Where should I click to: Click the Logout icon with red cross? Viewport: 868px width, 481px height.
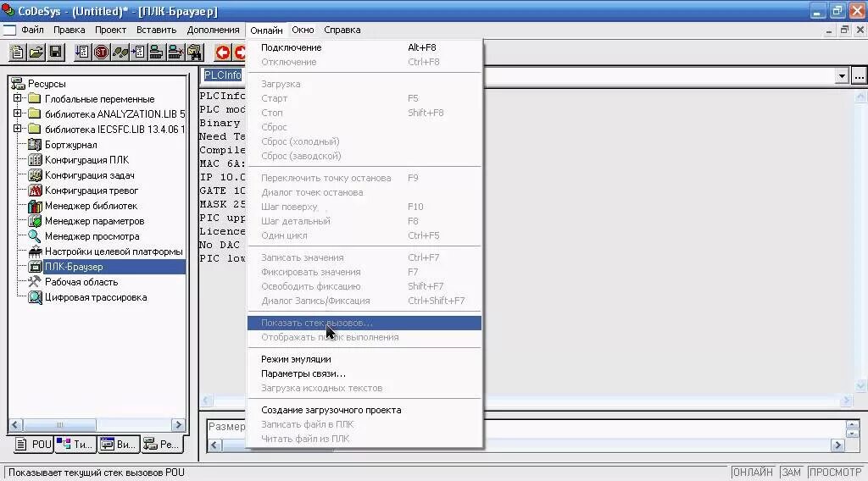coord(175,53)
